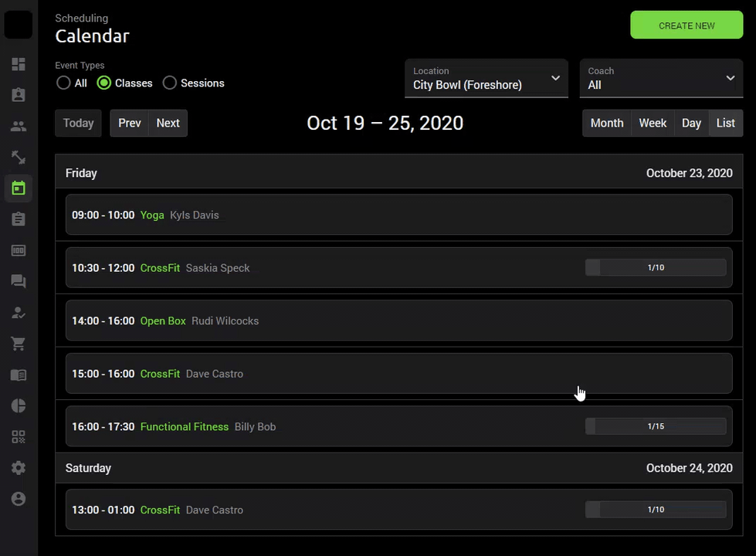756x556 pixels.
Task: Go to next week with Next
Action: point(168,124)
